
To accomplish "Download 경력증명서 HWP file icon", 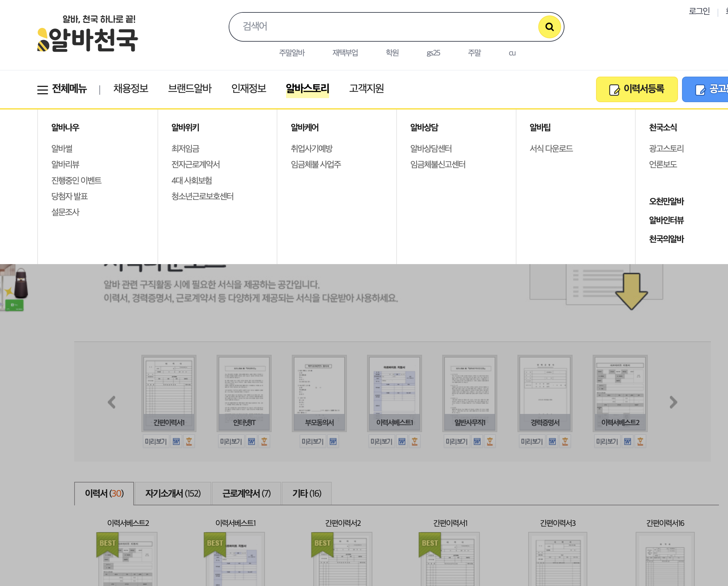I will coord(565,442).
